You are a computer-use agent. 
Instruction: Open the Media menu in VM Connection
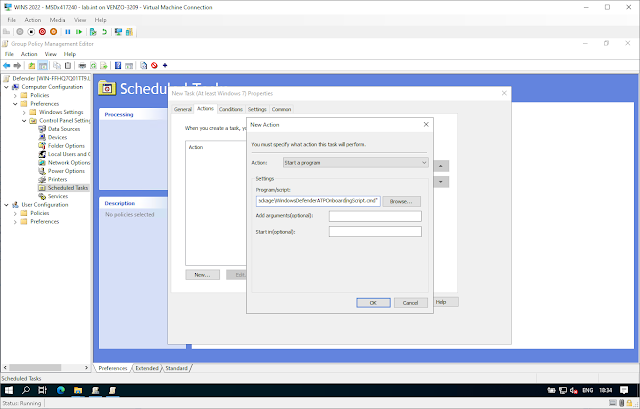point(57,20)
